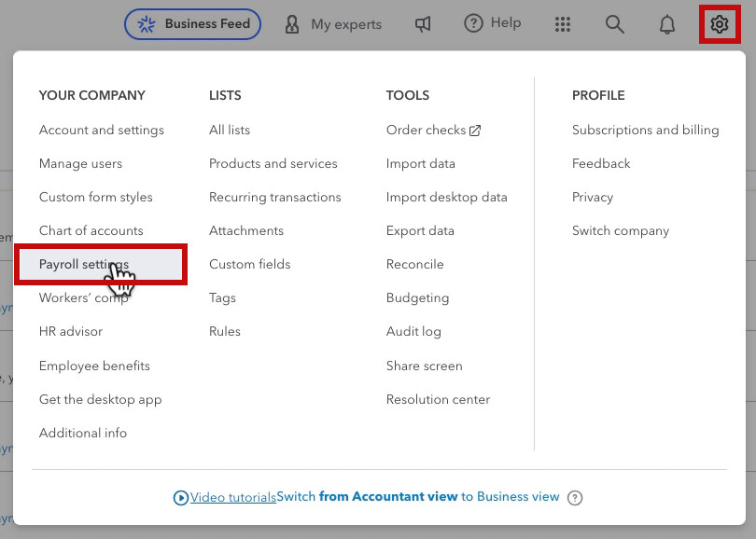756x539 pixels.
Task: Open Rules list
Action: (x=225, y=331)
